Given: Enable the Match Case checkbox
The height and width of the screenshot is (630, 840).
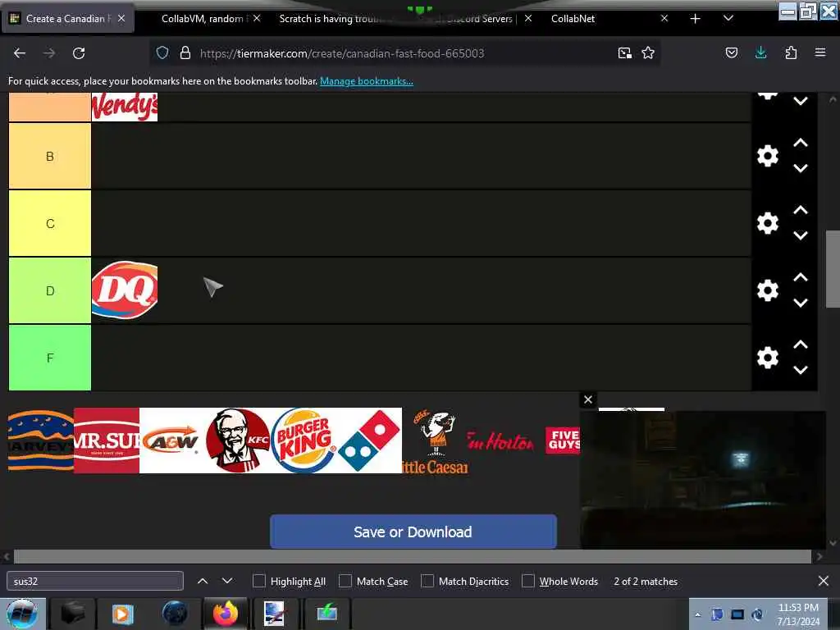Looking at the screenshot, I should tap(345, 581).
